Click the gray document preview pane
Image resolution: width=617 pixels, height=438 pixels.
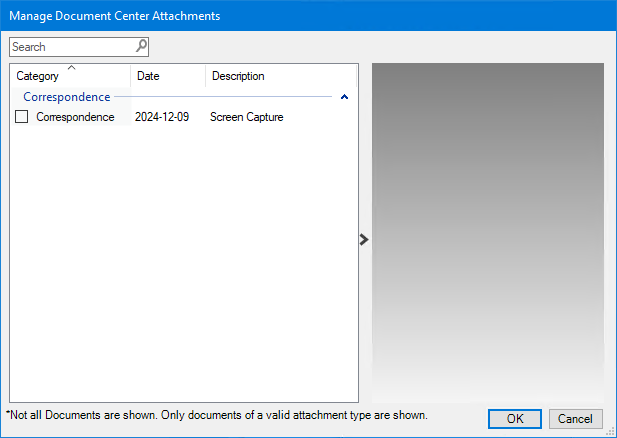pos(488,232)
